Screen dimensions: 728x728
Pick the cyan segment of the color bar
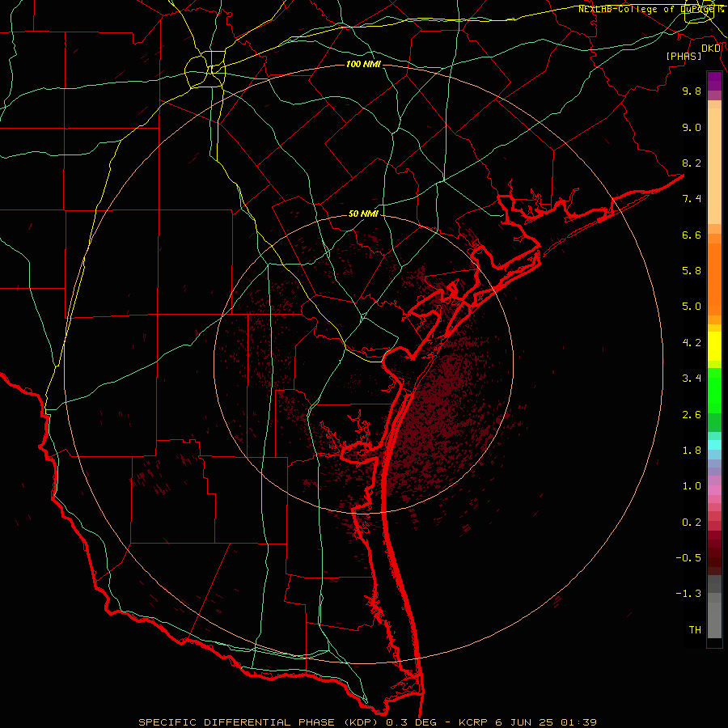pyautogui.click(x=714, y=445)
